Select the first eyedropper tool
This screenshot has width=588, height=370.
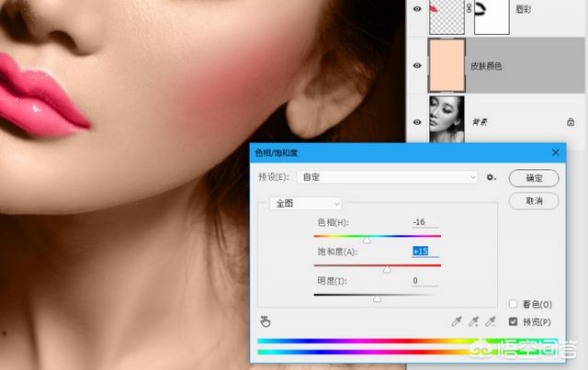(457, 321)
